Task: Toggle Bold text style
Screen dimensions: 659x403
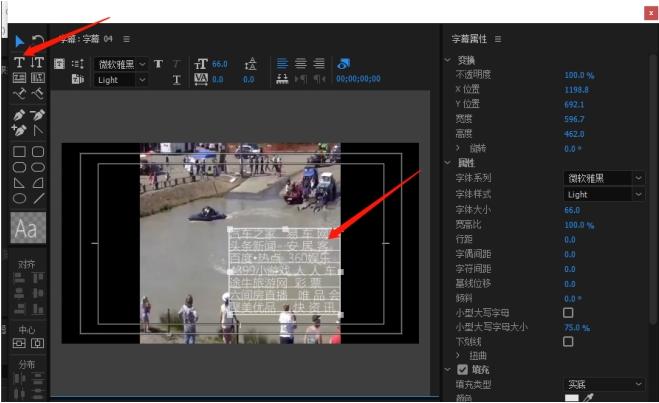Action: pos(158,64)
